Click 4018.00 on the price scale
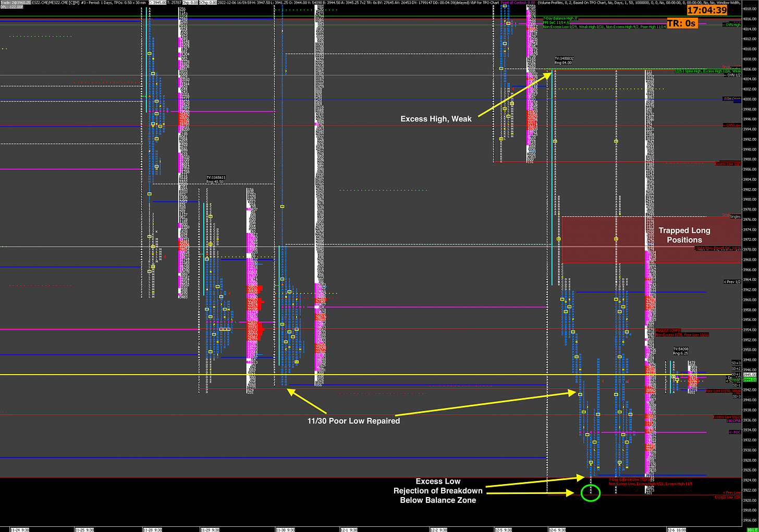The image size is (759, 532). [750, 8]
